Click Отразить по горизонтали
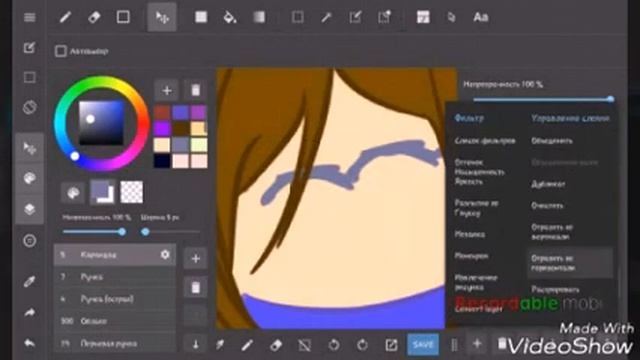 [570, 263]
